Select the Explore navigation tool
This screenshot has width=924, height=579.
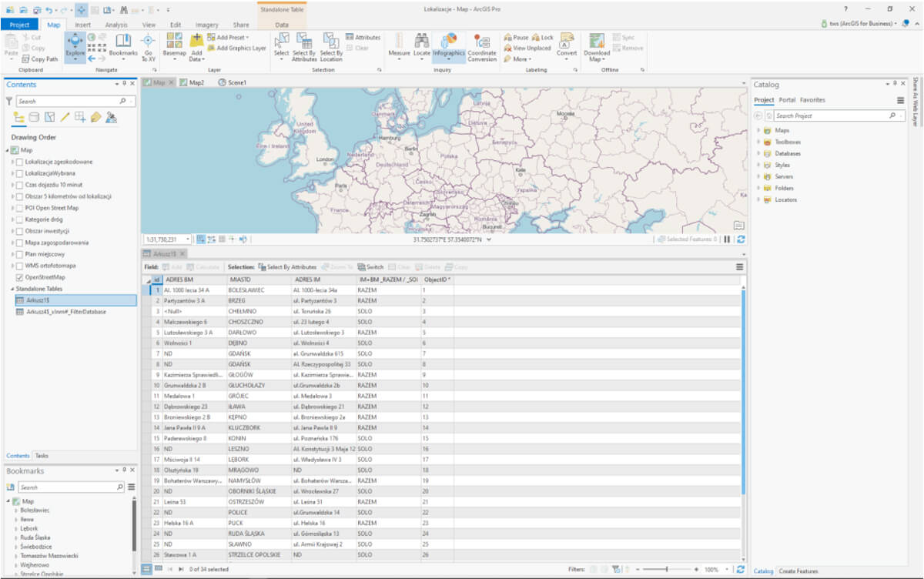click(x=75, y=46)
